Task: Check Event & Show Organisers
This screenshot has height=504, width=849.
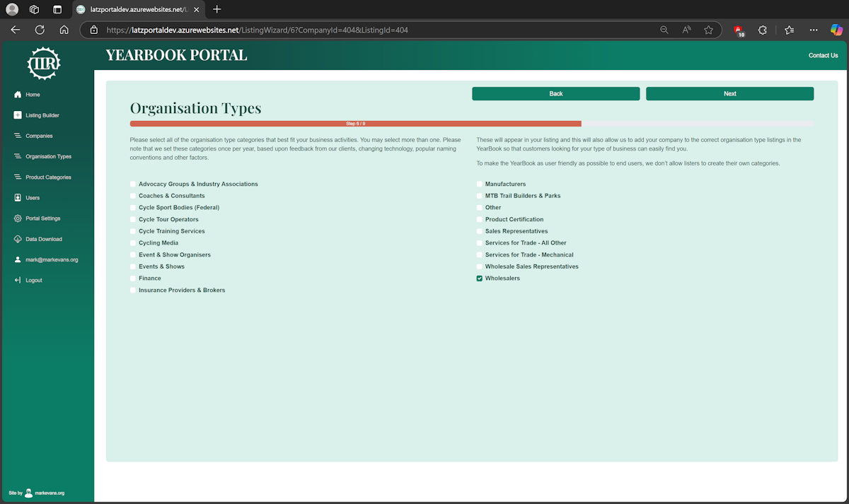Action: (133, 254)
